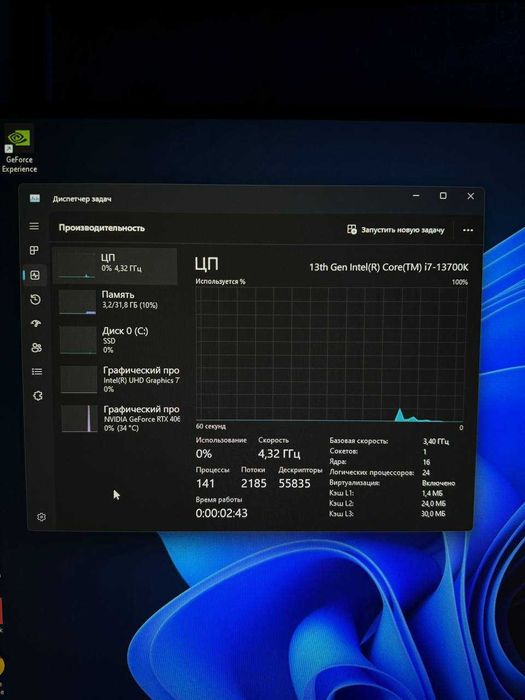Select the Performance page icon in sidebar
Viewport: 525px width, 700px height.
click(35, 275)
